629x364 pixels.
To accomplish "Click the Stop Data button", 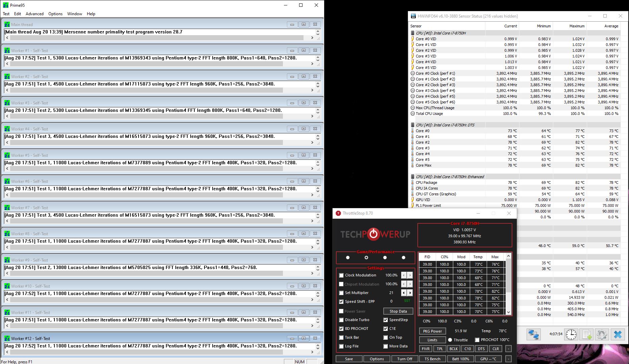I will click(x=398, y=311).
